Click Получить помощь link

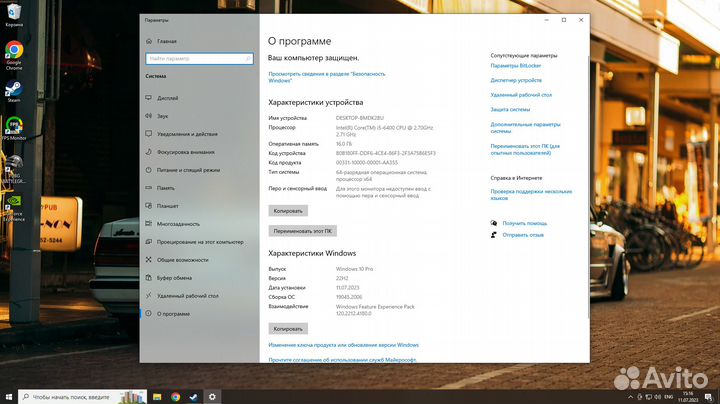(524, 223)
